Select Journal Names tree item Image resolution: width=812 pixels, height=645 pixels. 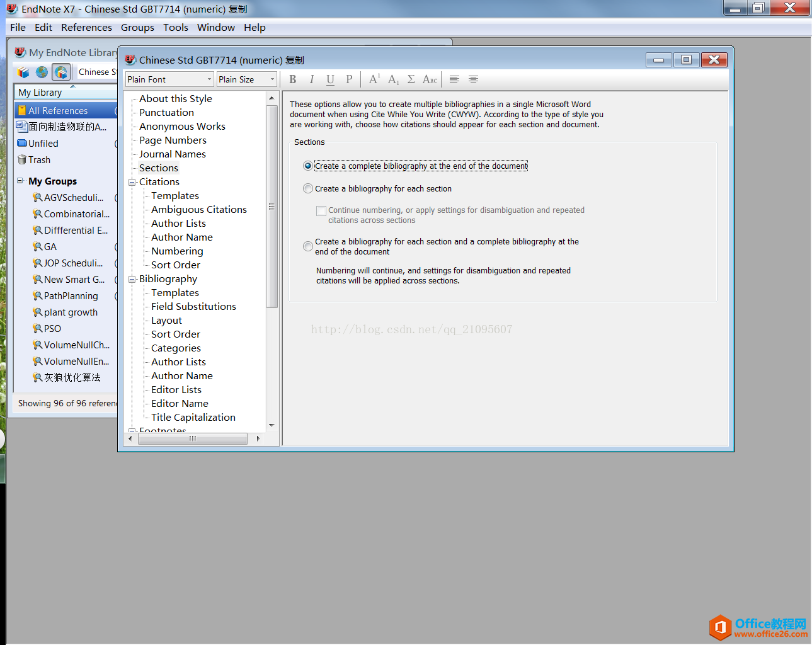[173, 154]
